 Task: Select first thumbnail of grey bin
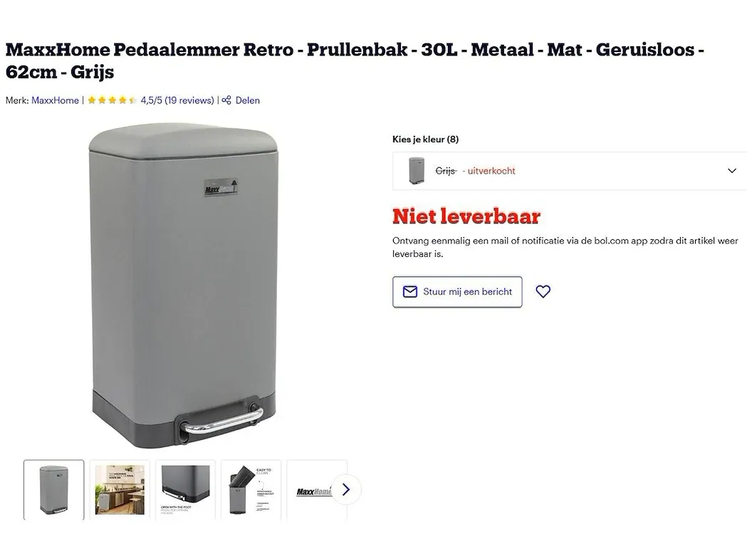click(x=54, y=490)
